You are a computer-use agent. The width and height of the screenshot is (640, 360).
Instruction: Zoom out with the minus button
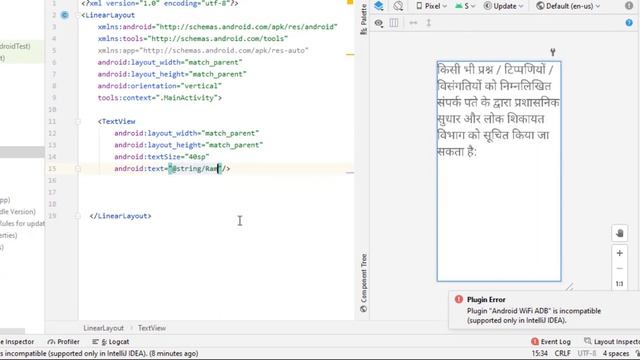click(x=620, y=269)
